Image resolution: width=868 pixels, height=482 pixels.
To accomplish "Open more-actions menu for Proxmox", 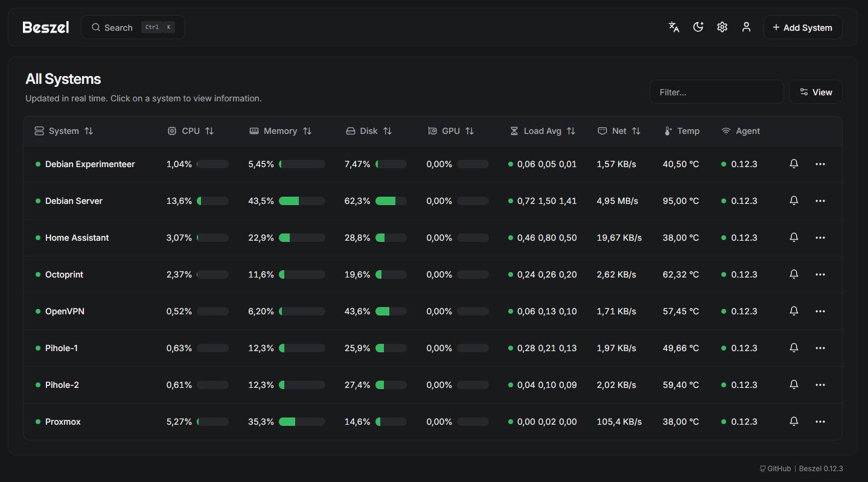I will pyautogui.click(x=820, y=422).
